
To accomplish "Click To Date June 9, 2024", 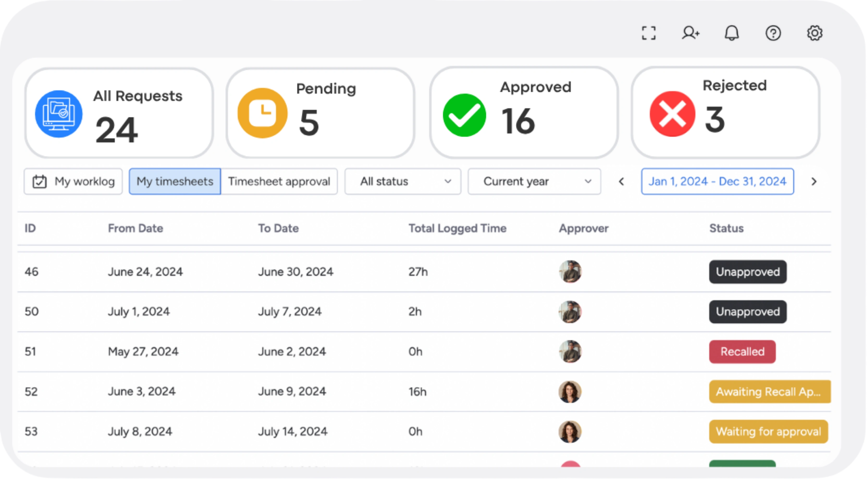I will pos(292,392).
